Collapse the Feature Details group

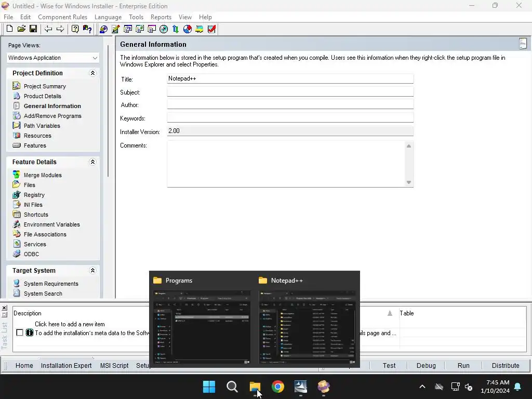92,162
